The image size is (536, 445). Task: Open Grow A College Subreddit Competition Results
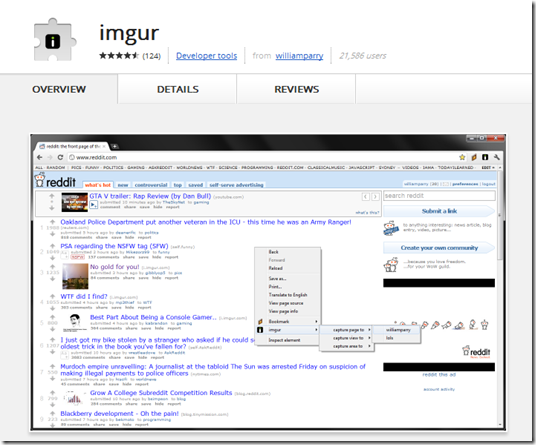pyautogui.click(x=161, y=393)
